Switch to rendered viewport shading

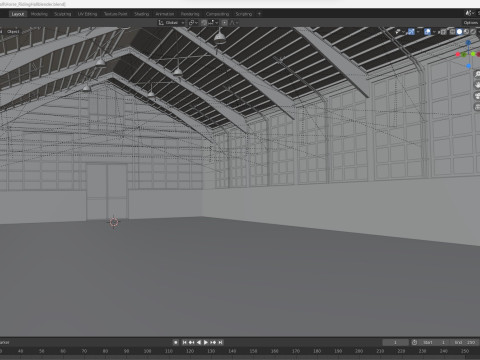point(473,32)
